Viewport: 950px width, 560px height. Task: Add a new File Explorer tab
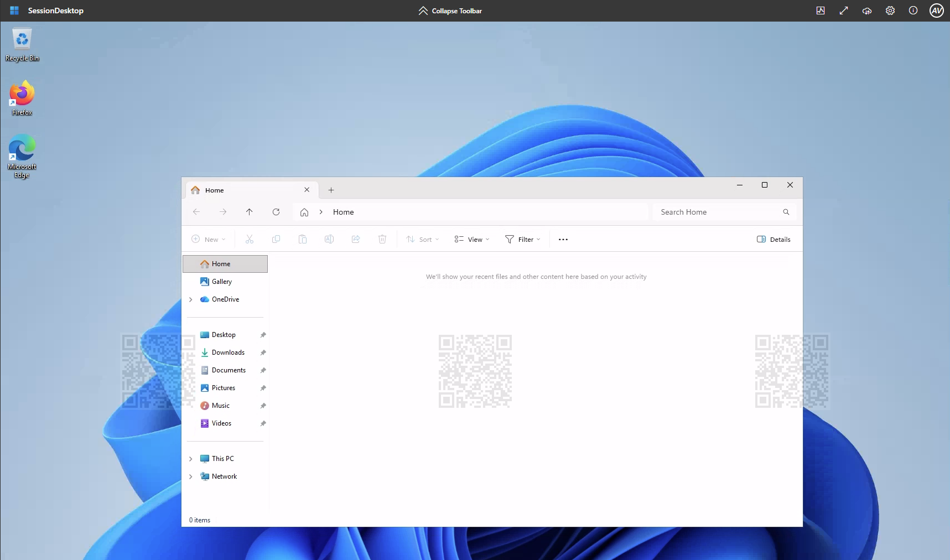[331, 190]
